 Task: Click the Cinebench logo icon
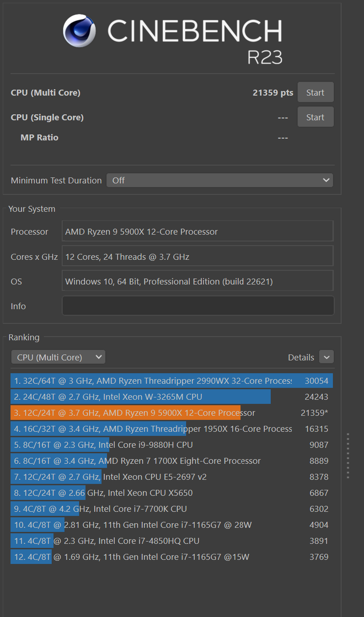80,31
